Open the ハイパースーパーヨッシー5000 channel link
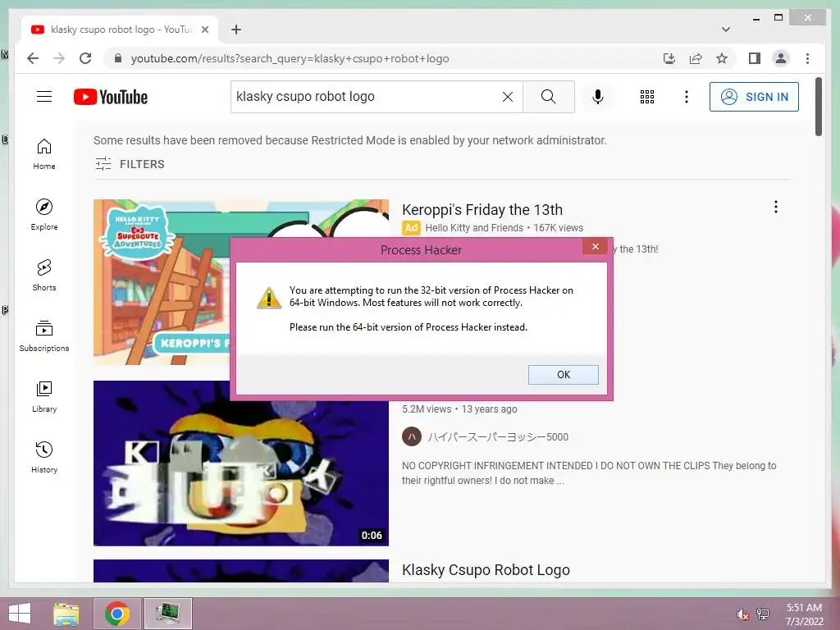Screen dimensions: 840x630 (x=498, y=437)
